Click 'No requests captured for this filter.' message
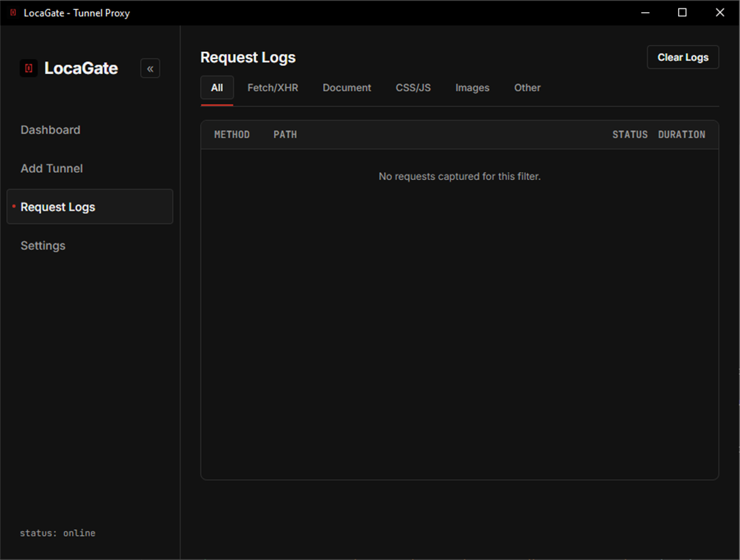Image resolution: width=740 pixels, height=560 pixels. 460,176
